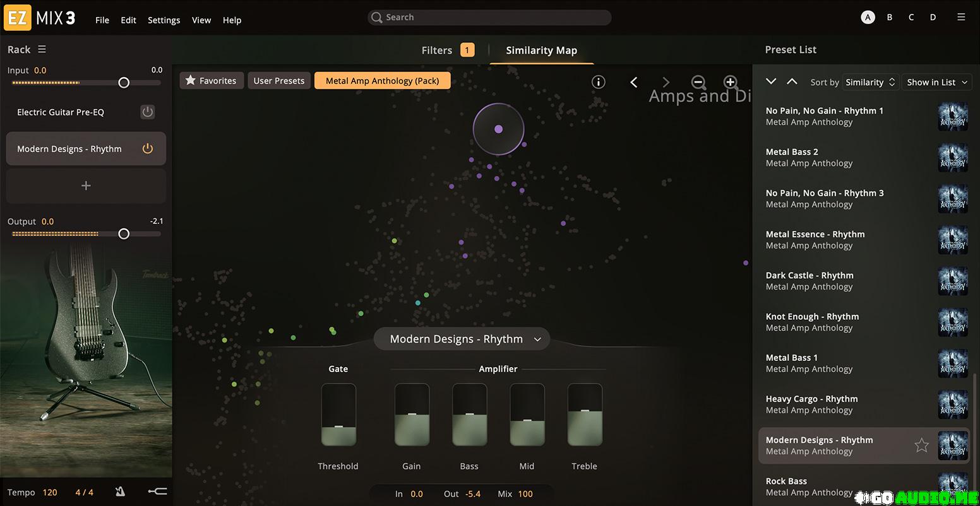Screen dimensions: 980x506
Task: Open the Sort by Similarity dropdown
Action: point(871,82)
